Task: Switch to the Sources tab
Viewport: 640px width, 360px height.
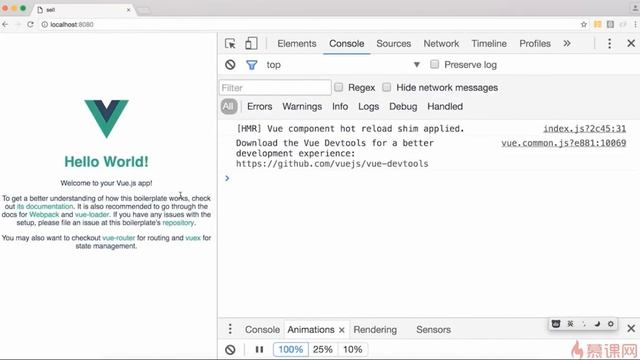Action: [393, 43]
